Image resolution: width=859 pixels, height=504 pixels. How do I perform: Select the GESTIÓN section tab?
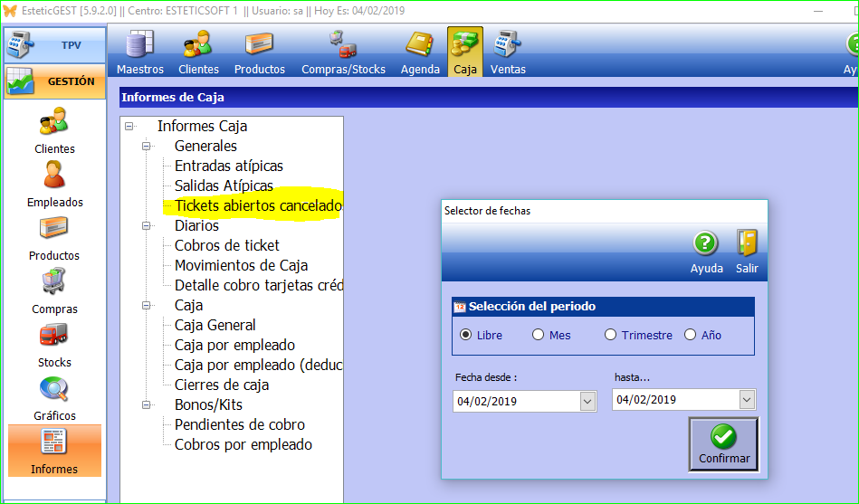[55, 81]
